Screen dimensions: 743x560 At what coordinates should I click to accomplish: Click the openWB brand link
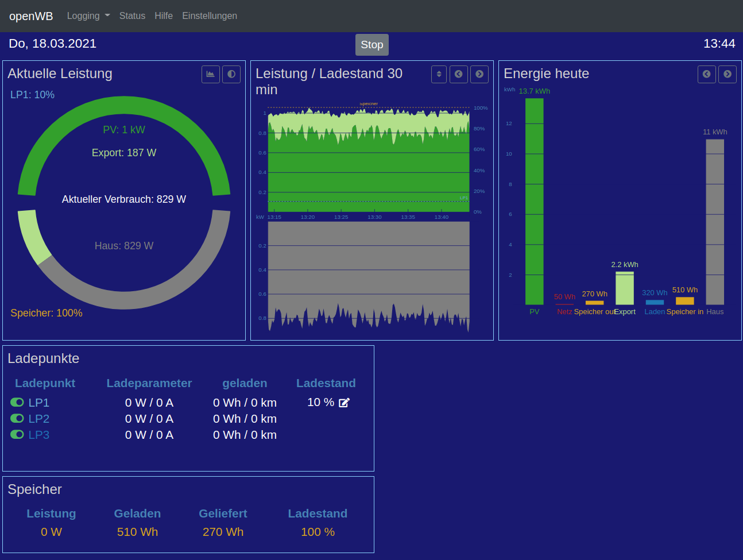(x=31, y=16)
